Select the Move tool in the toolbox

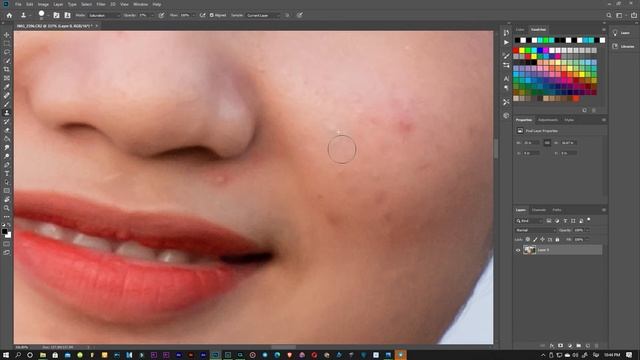[x=7, y=35]
